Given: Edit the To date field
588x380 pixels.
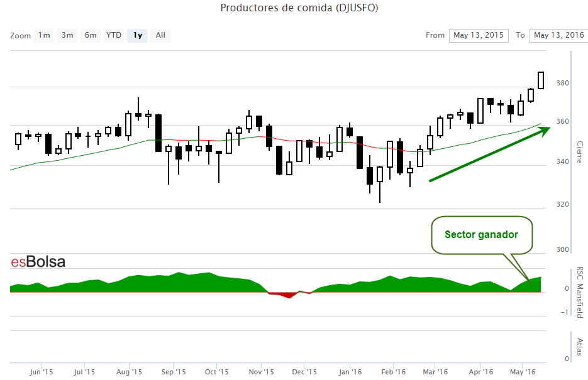Looking at the screenshot, I should coord(558,36).
